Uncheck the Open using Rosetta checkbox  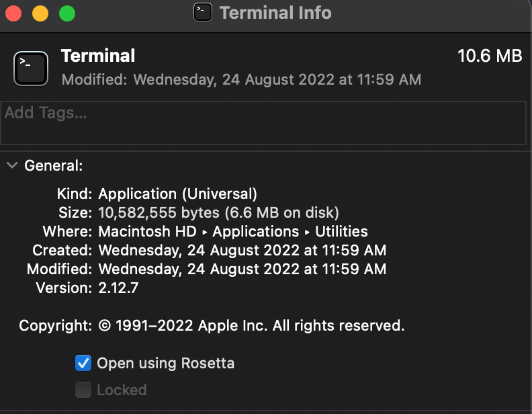tap(83, 363)
